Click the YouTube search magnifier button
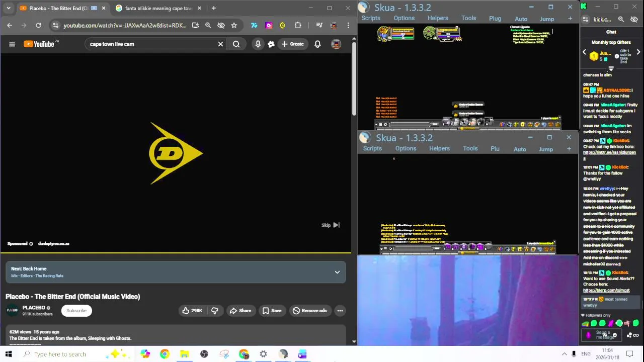The image size is (644, 362). tap(236, 44)
